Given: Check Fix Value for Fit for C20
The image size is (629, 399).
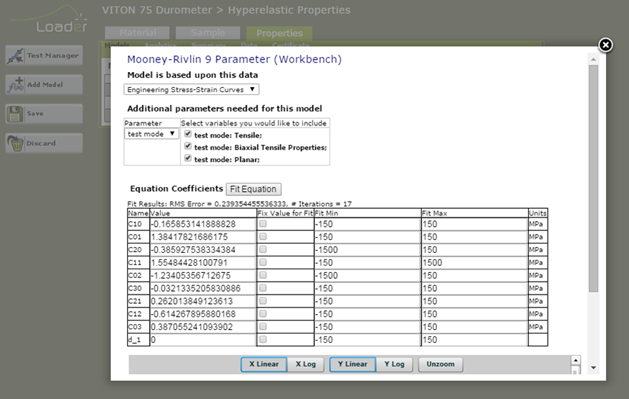Looking at the screenshot, I should 263,249.
